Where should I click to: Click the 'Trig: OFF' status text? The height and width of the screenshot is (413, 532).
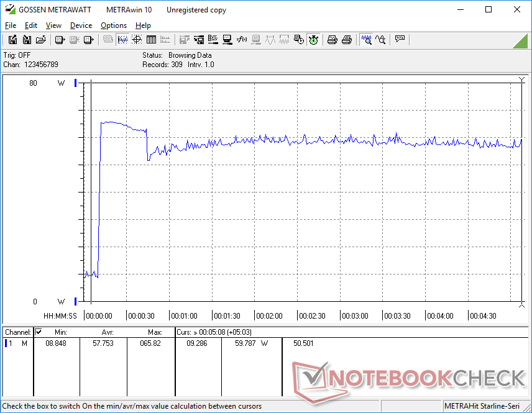17,55
